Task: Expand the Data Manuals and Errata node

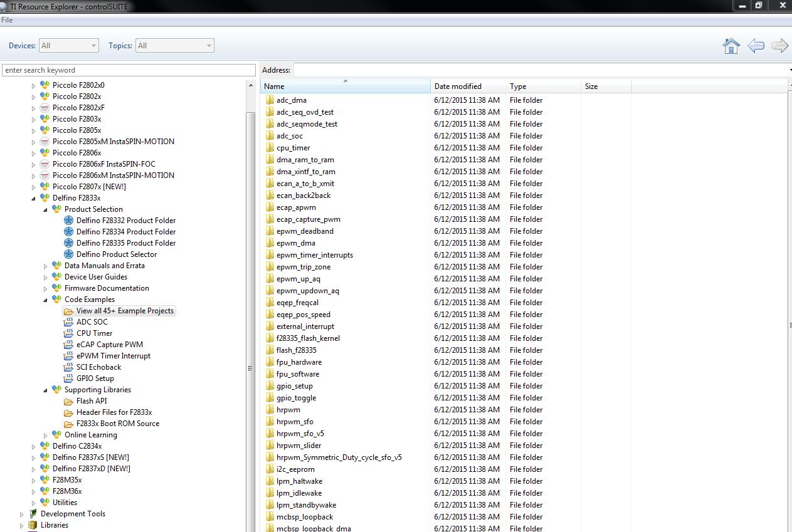Action: click(46, 266)
